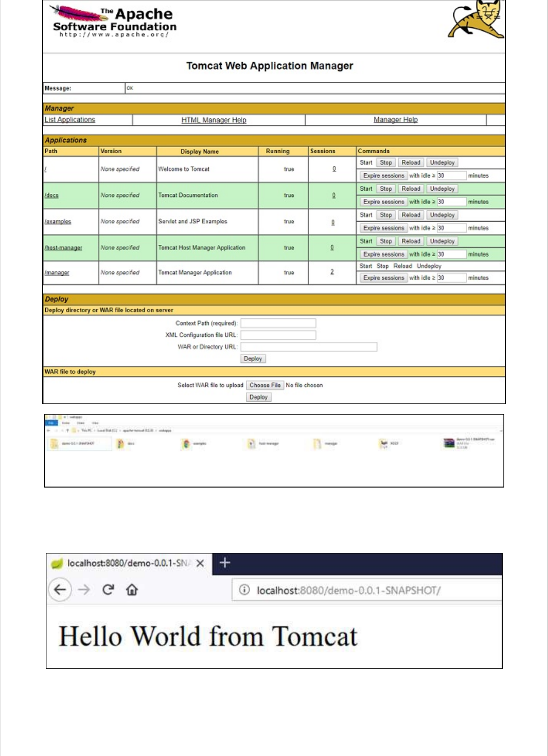The height and width of the screenshot is (756, 548).
Task: Click the WAR or Directory URL field
Action: [309, 347]
